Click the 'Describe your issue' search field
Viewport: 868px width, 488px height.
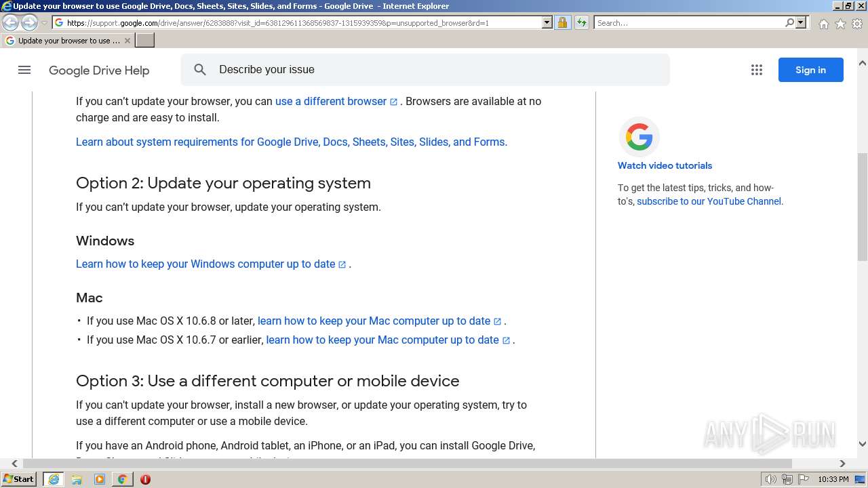point(425,70)
